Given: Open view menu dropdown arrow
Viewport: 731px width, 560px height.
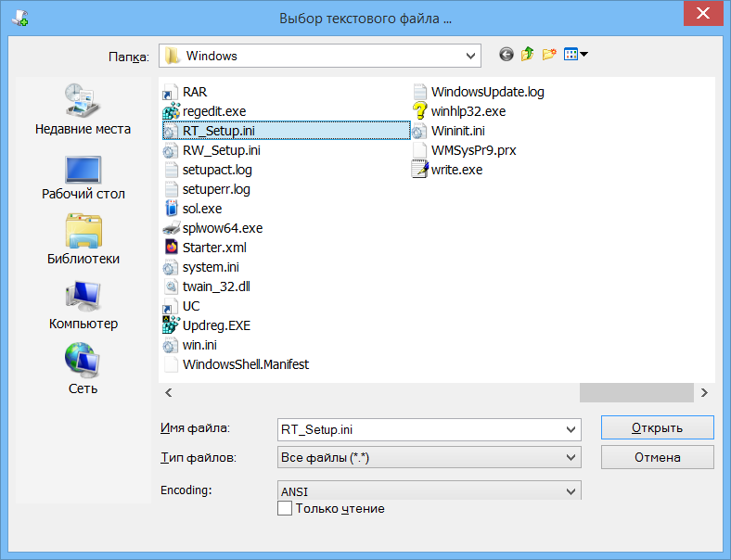Looking at the screenshot, I should pyautogui.click(x=584, y=55).
